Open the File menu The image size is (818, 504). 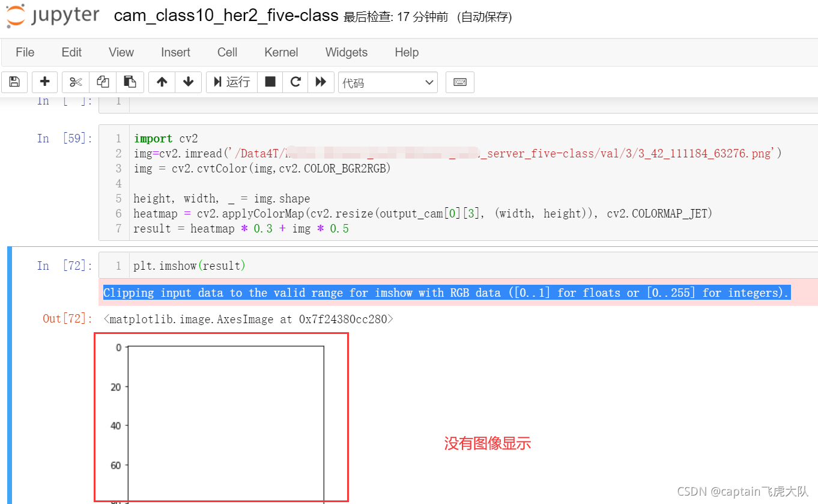pos(25,52)
